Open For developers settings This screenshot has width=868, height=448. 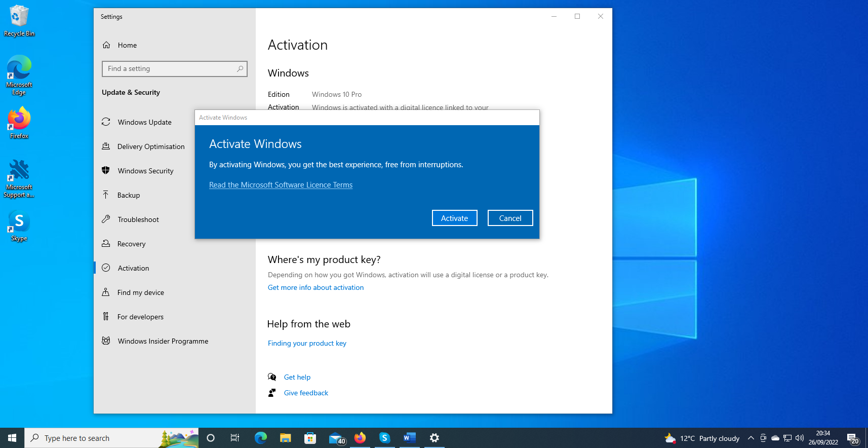point(175,317)
